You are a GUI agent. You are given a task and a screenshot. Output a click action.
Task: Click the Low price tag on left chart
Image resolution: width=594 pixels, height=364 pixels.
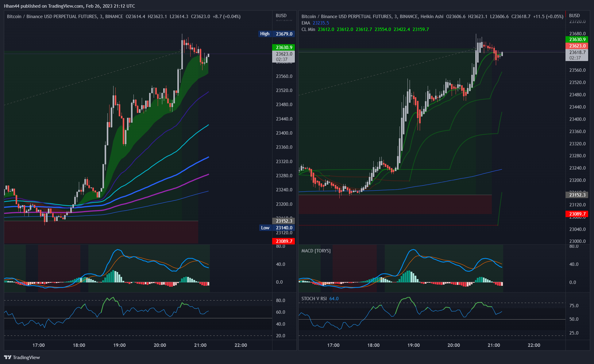point(265,228)
